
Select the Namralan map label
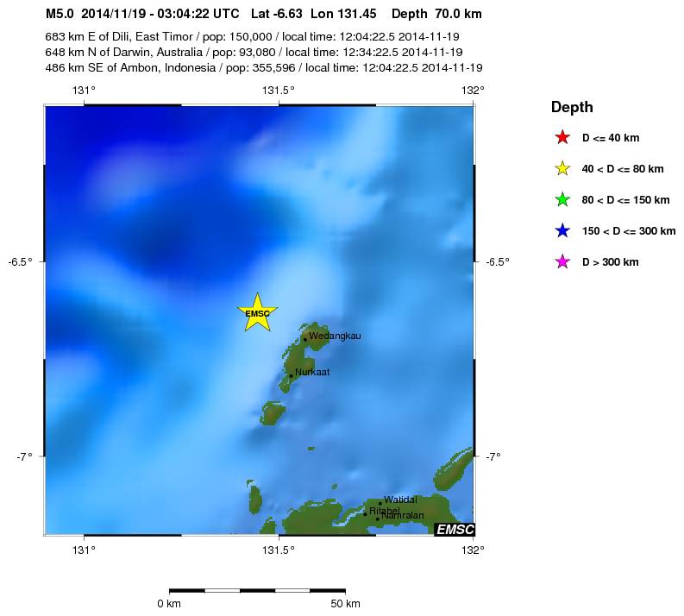[x=403, y=515]
